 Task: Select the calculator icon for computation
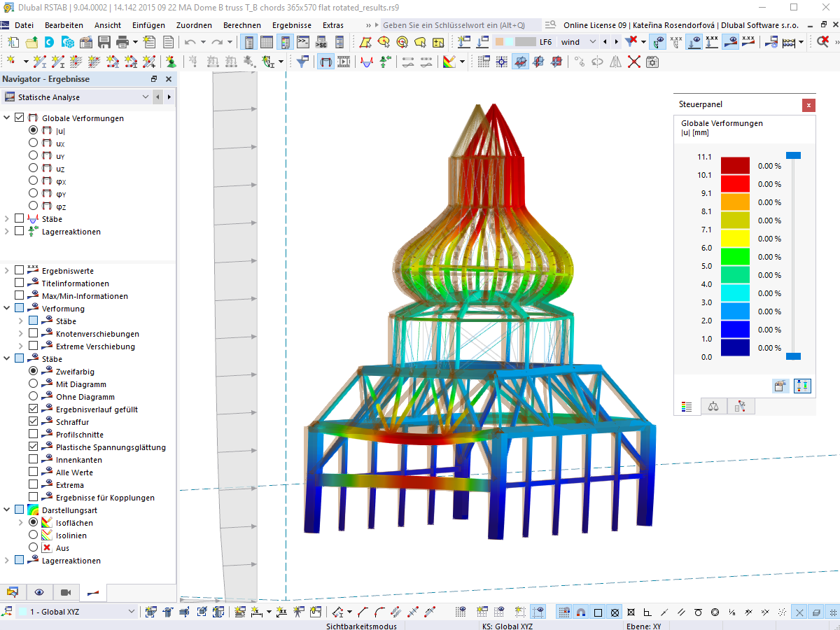pyautogui.click(x=787, y=42)
